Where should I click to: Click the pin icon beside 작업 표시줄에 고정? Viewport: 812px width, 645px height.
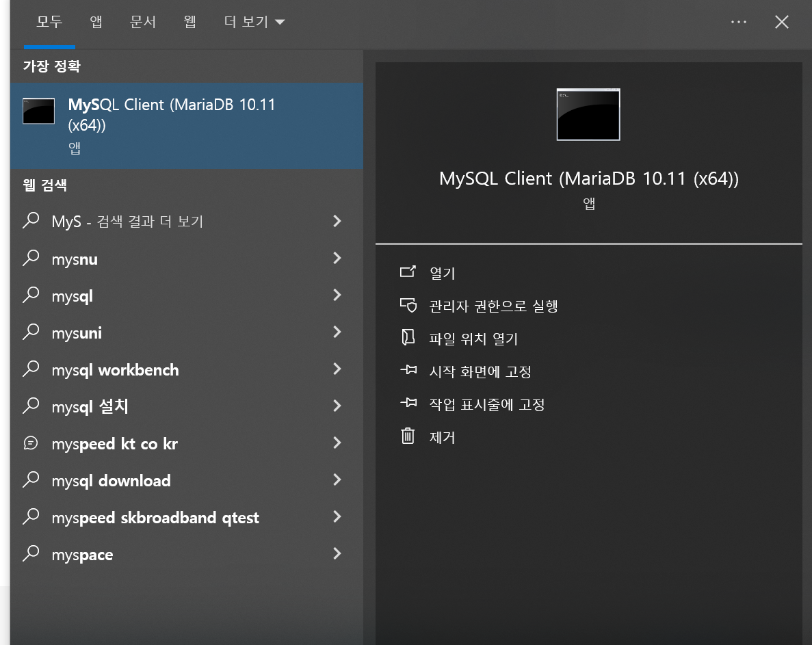point(408,402)
